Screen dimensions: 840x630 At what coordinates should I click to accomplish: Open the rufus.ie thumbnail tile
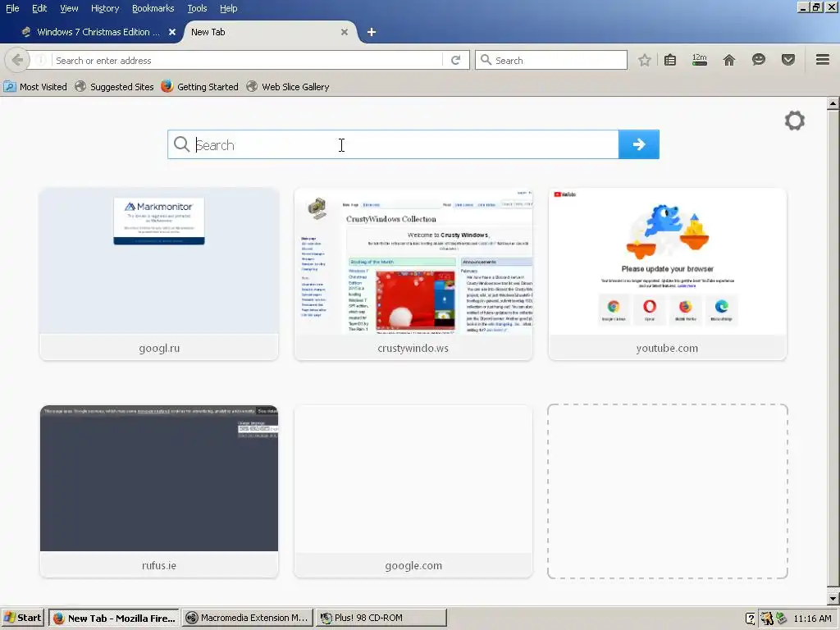pos(159,491)
